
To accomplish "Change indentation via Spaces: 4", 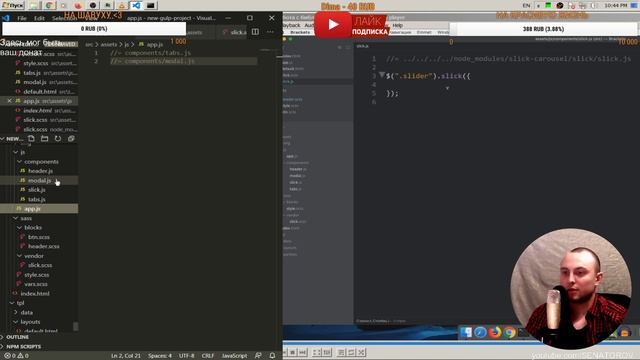I will 160,356.
